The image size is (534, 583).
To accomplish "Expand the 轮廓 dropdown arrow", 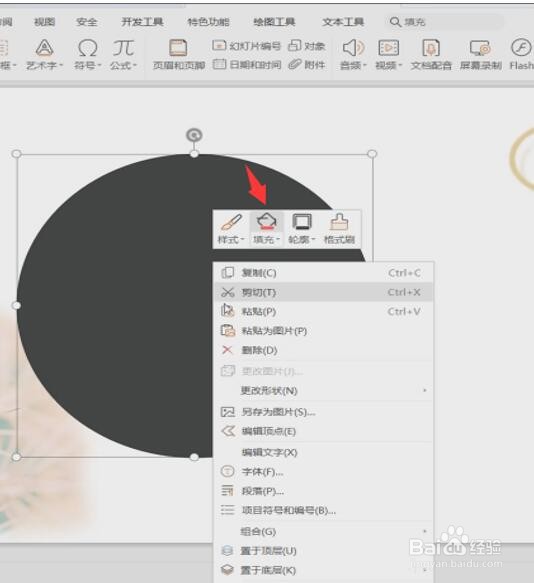I will point(313,239).
